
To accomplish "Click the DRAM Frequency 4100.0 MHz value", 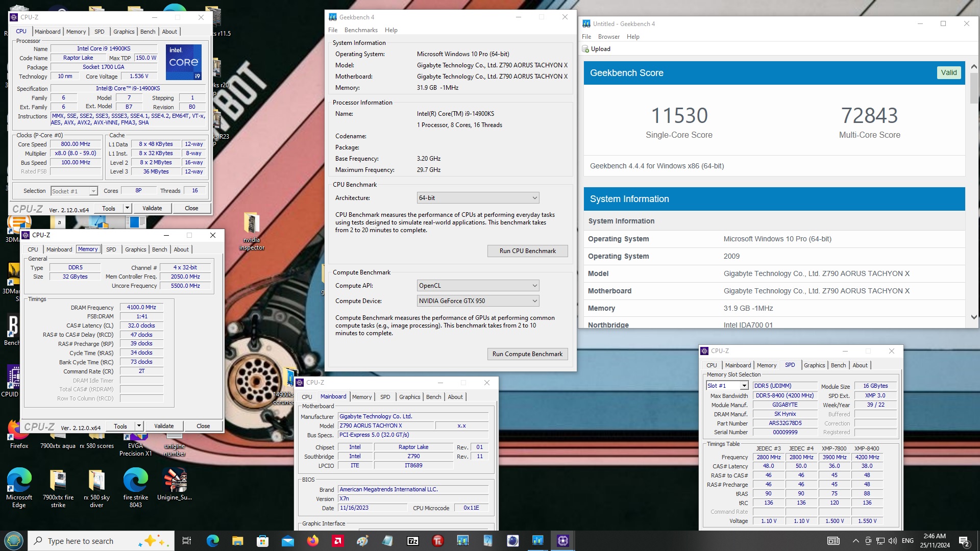I will pyautogui.click(x=141, y=307).
